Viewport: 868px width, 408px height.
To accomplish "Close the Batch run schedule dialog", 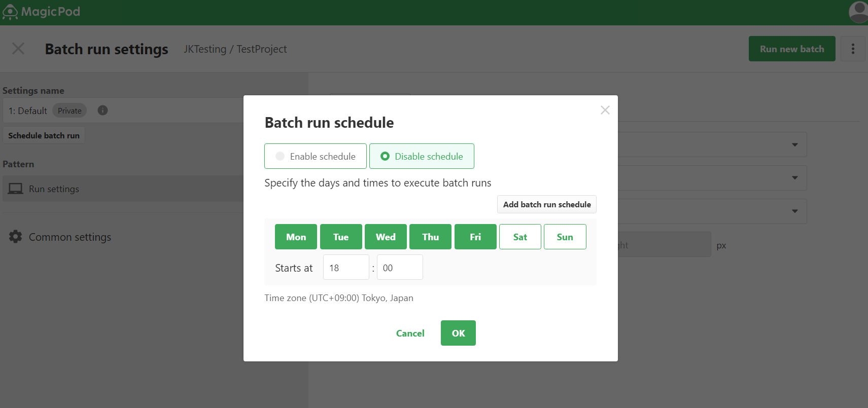I will click(605, 110).
